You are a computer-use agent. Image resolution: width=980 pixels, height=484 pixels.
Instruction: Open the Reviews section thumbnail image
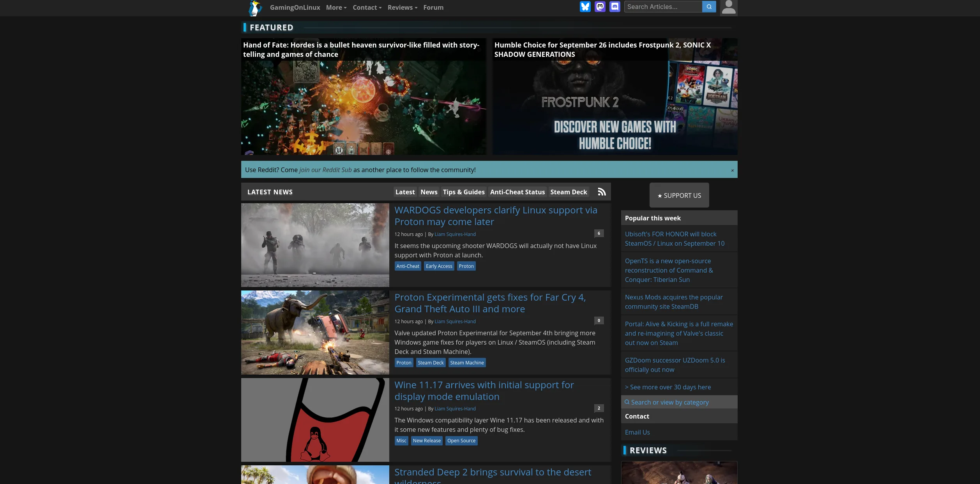679,473
